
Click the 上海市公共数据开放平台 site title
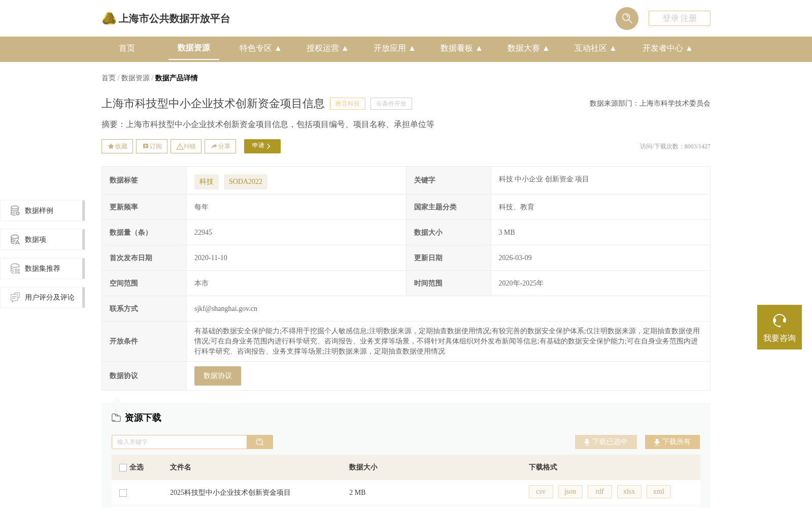click(174, 19)
